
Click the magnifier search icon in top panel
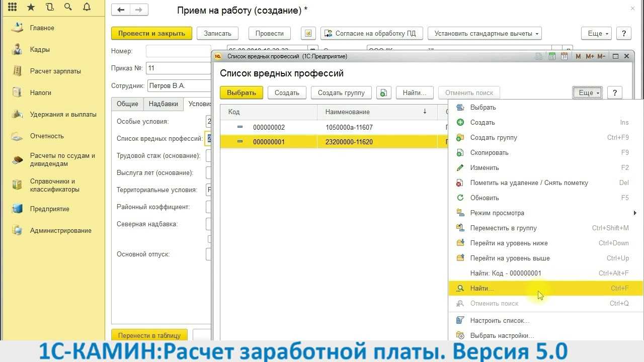[x=68, y=7]
